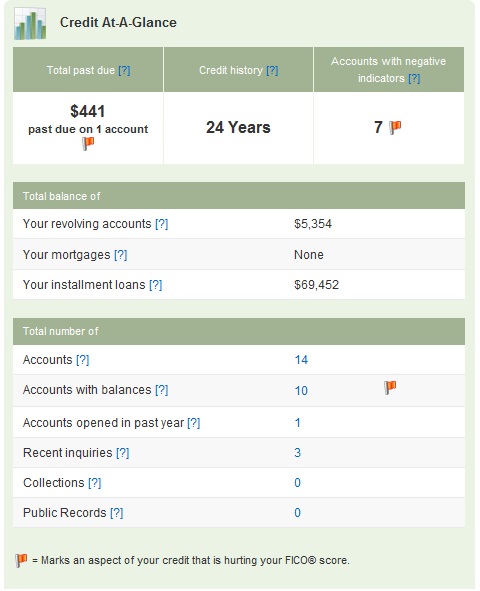Click the 14 total accounts link
480x591 pixels.
[x=301, y=360]
